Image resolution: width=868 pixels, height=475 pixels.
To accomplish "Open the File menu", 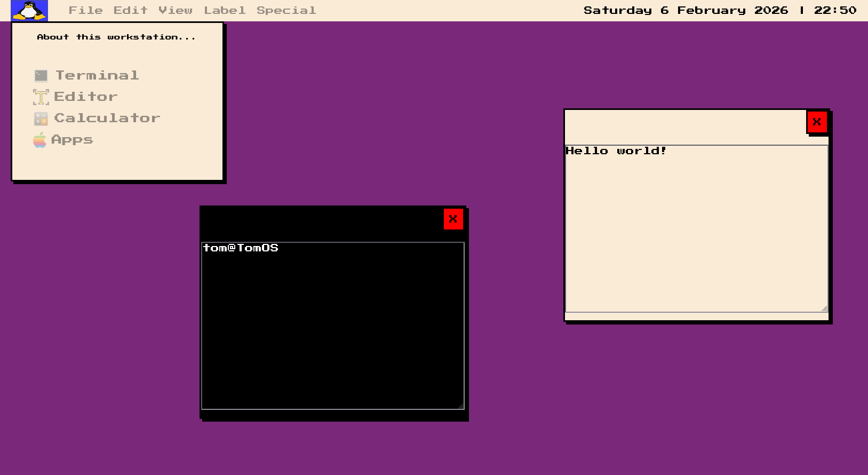I will pos(85,11).
